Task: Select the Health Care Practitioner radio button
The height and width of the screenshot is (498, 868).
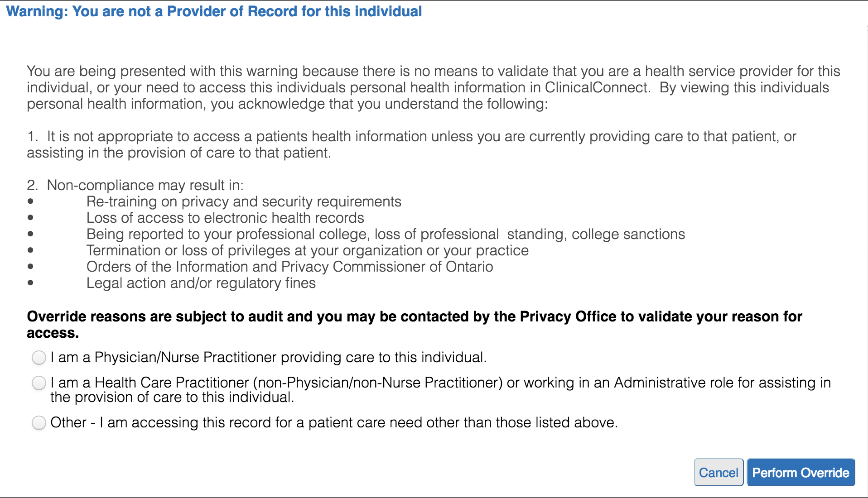Action: click(39, 383)
